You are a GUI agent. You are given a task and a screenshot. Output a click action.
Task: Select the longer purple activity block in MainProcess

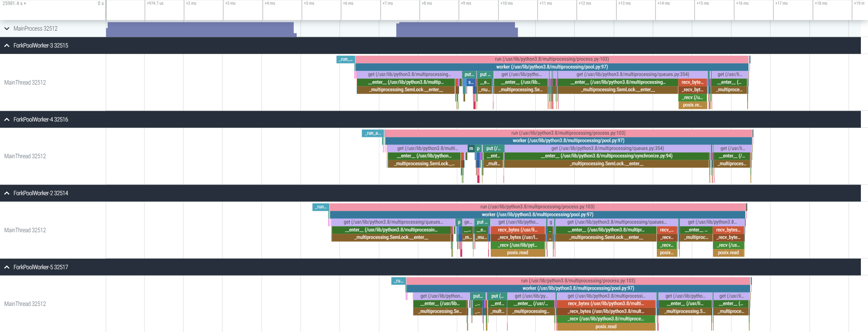click(201, 30)
